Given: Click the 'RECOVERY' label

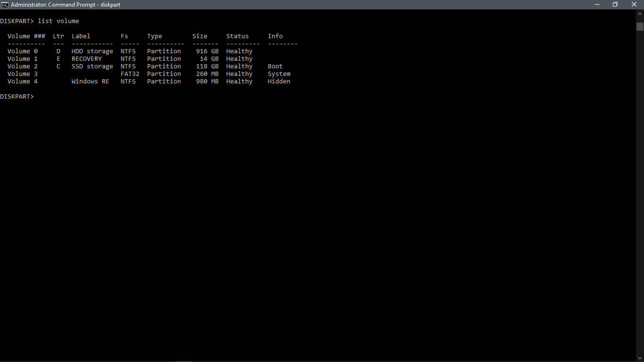Looking at the screenshot, I should pos(87,59).
